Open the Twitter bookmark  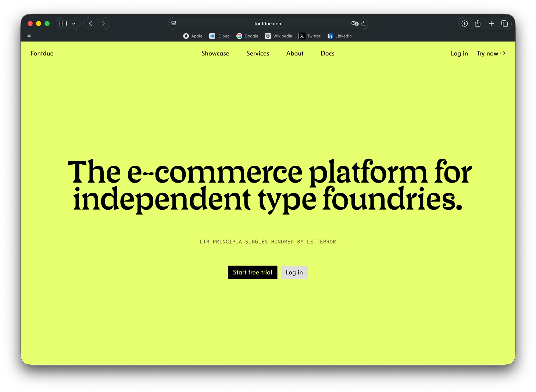310,36
